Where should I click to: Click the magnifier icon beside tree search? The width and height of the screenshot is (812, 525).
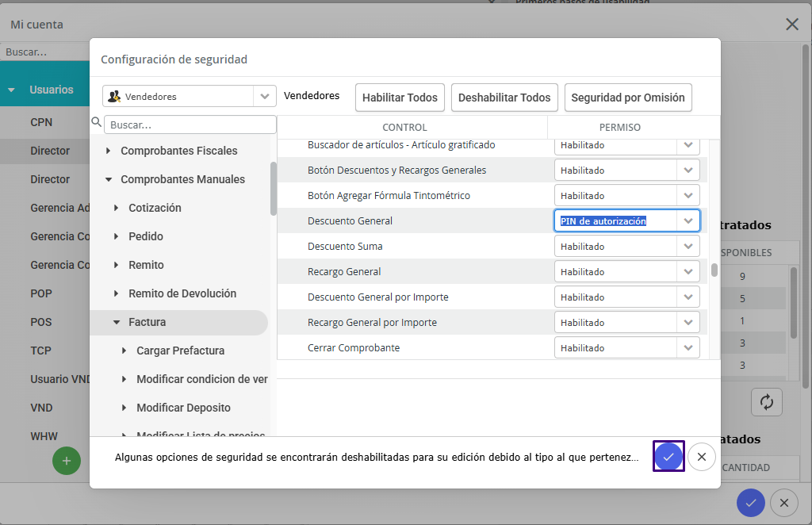97,123
